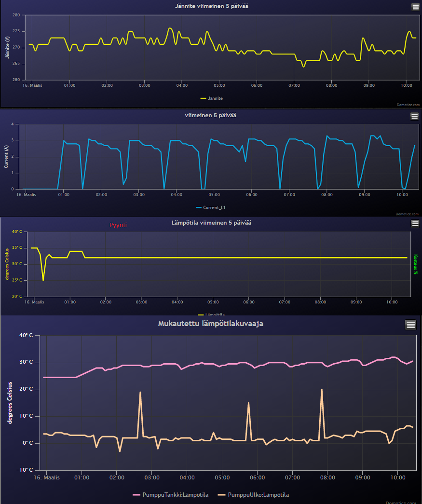Open the Mukautettu lämpötilakuvaaja hamburger menu
This screenshot has width=422, height=504.
click(x=411, y=325)
